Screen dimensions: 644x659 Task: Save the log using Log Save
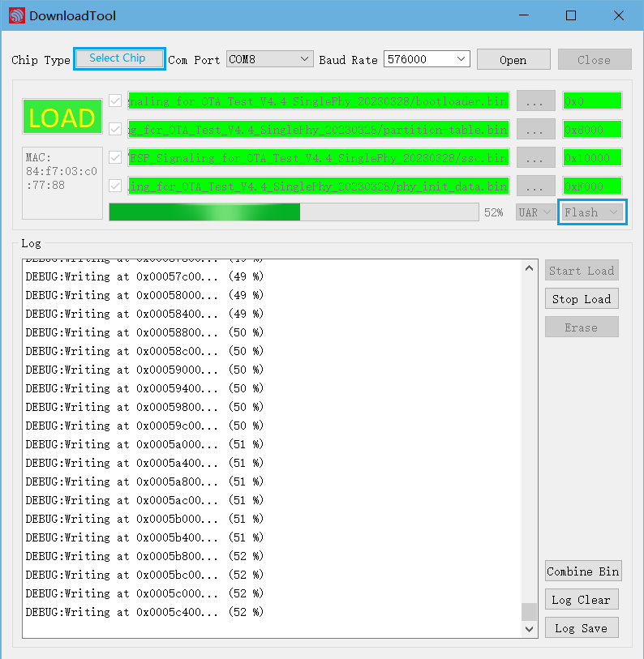(x=581, y=628)
